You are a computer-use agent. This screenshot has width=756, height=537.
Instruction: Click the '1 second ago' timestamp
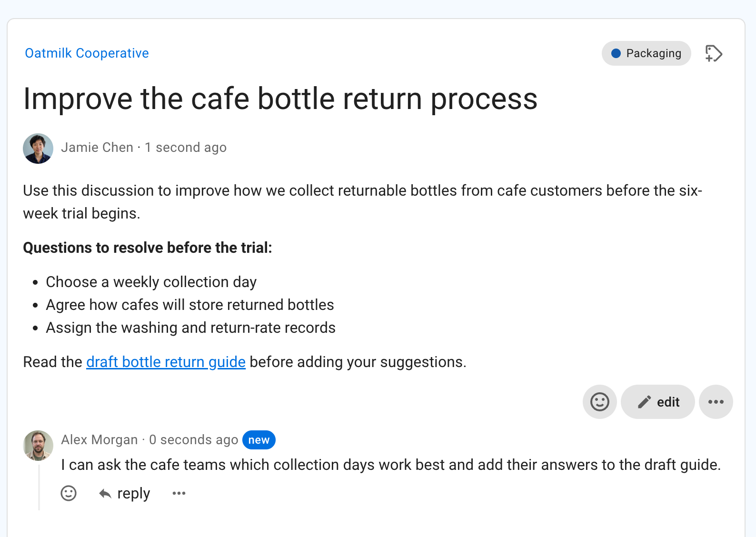[x=186, y=148]
